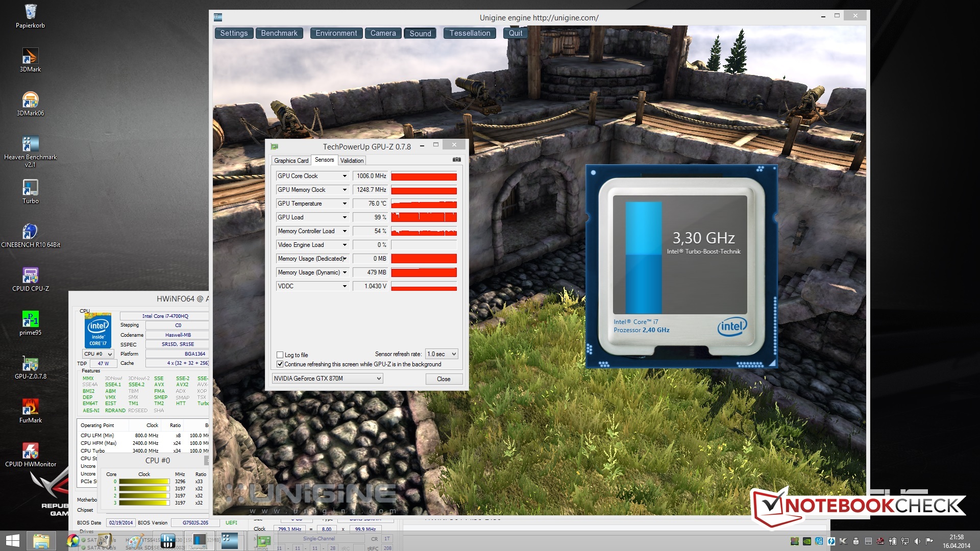Expand the GPU Core Clock sensor dropdown
Viewport: 980px width, 551px height.
click(x=345, y=176)
